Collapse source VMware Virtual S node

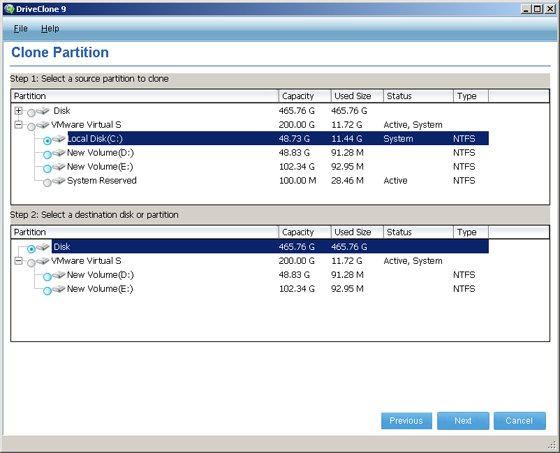tap(19, 125)
